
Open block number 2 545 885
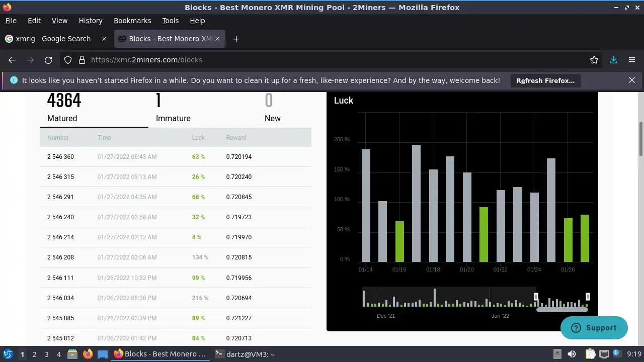(x=60, y=318)
